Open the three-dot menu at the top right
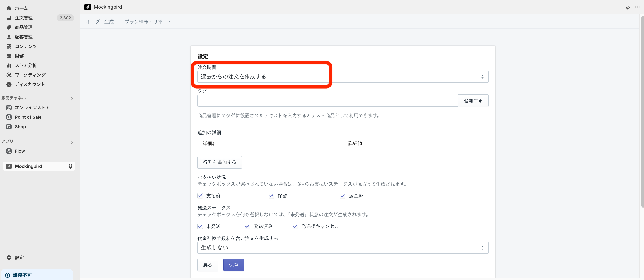Image resolution: width=644 pixels, height=280 pixels. [637, 7]
